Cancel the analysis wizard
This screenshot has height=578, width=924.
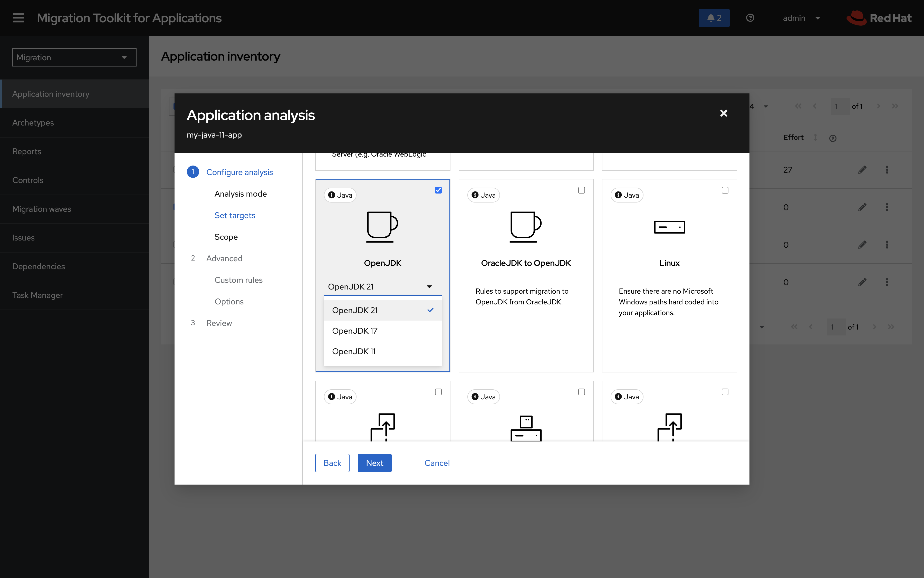click(x=437, y=463)
